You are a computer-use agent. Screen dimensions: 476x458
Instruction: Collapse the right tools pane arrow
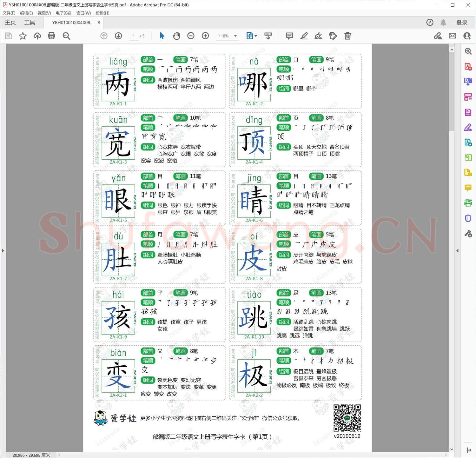tap(457, 250)
